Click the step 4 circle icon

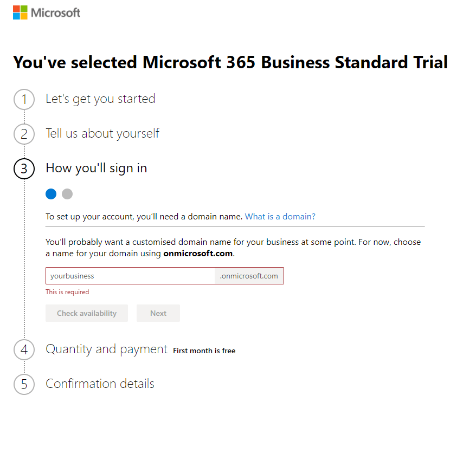pyautogui.click(x=24, y=349)
